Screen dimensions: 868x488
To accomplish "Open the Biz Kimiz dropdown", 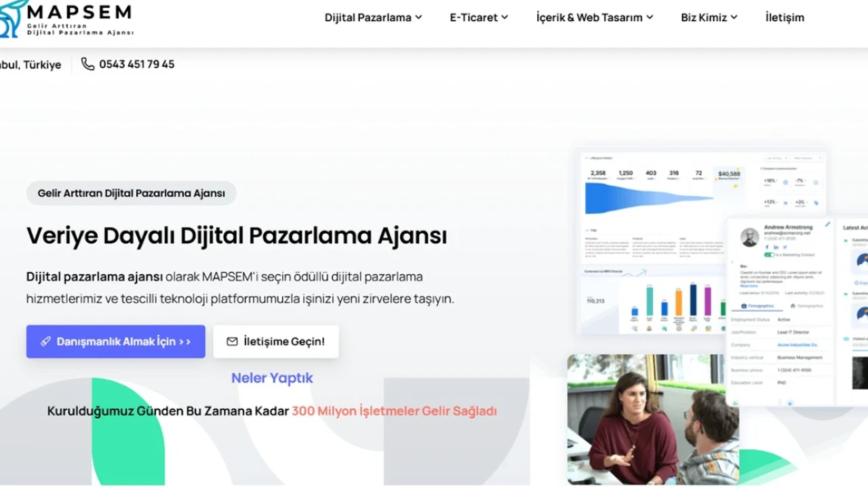I will [709, 18].
